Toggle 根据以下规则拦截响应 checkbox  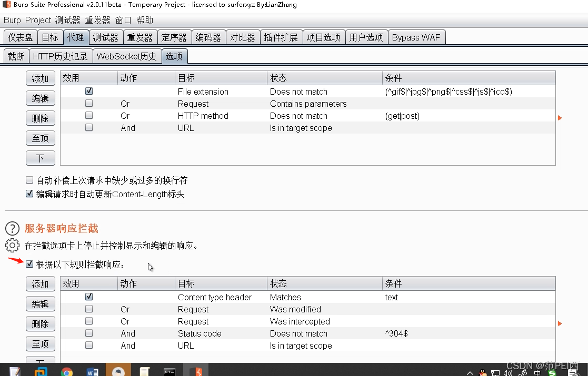(29, 265)
